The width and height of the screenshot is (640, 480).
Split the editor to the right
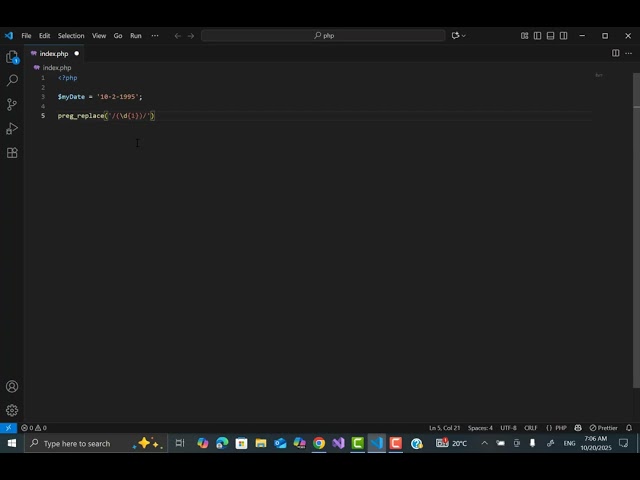tap(616, 53)
